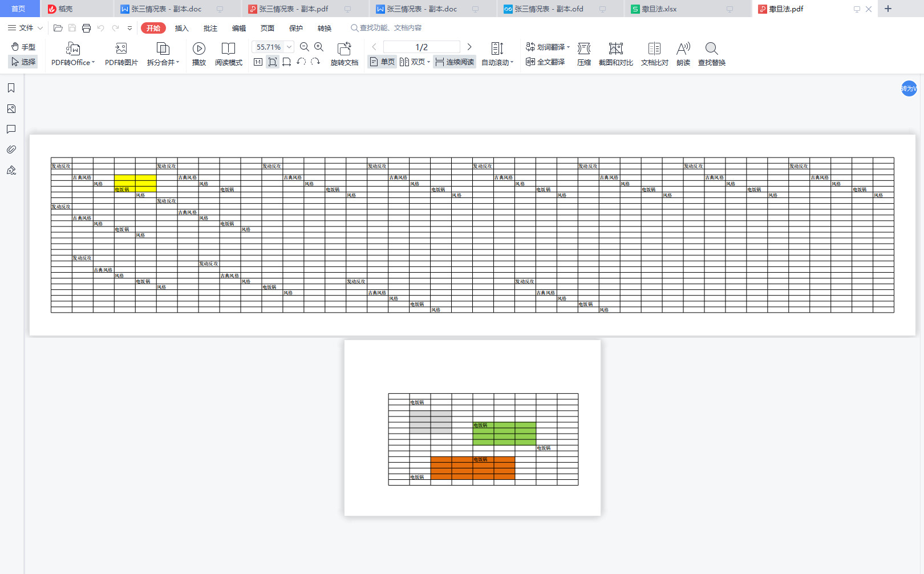924x574 pixels.
Task: Click the open file folder icon
Action: pos(58,28)
